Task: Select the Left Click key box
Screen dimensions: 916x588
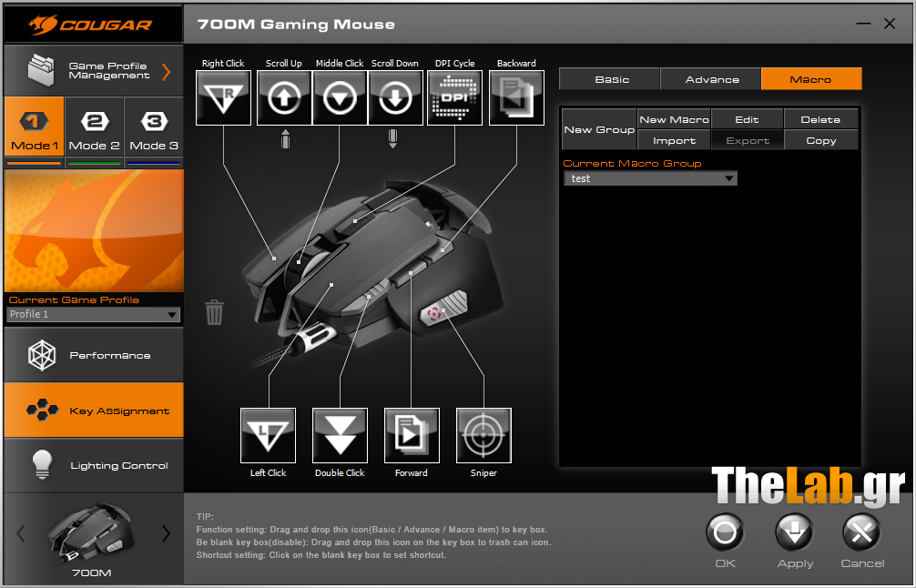Action: pyautogui.click(x=268, y=436)
